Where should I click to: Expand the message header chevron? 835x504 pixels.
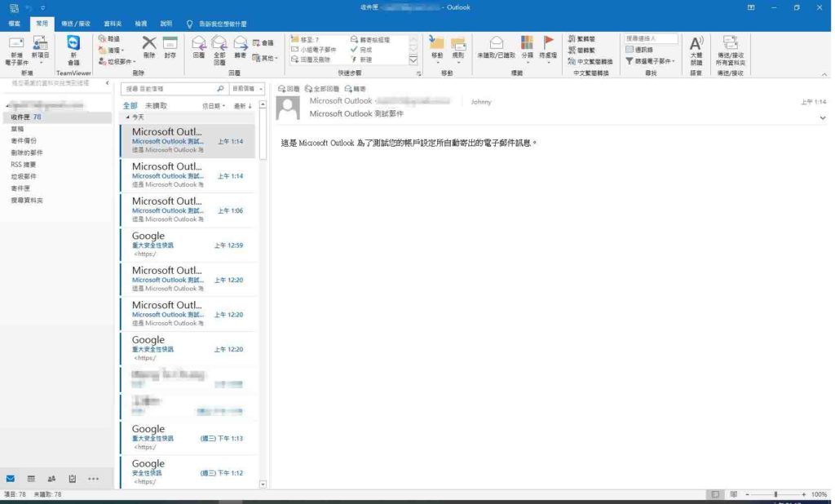point(823,117)
